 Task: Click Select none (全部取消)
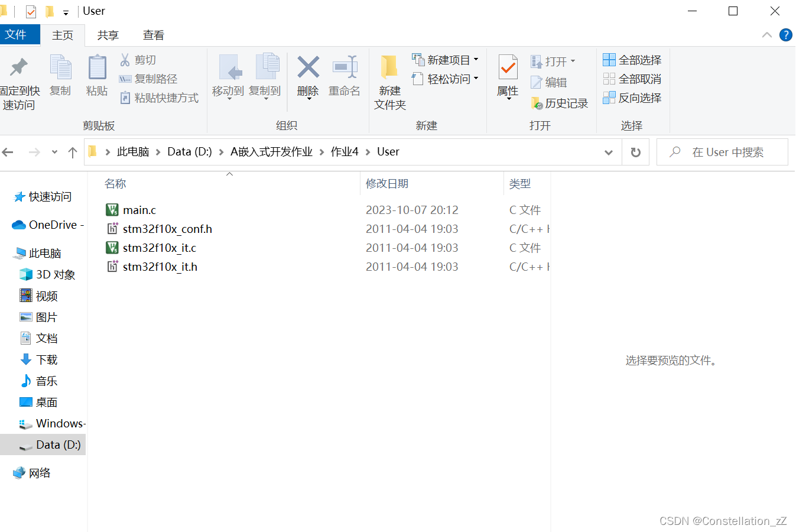(632, 79)
